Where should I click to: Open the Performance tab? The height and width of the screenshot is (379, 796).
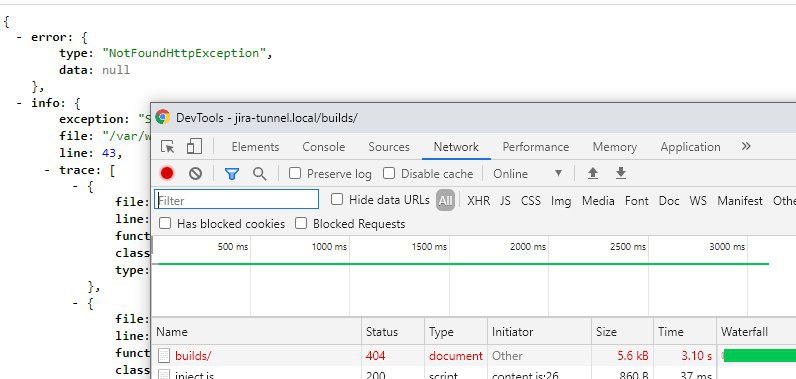[x=536, y=147]
